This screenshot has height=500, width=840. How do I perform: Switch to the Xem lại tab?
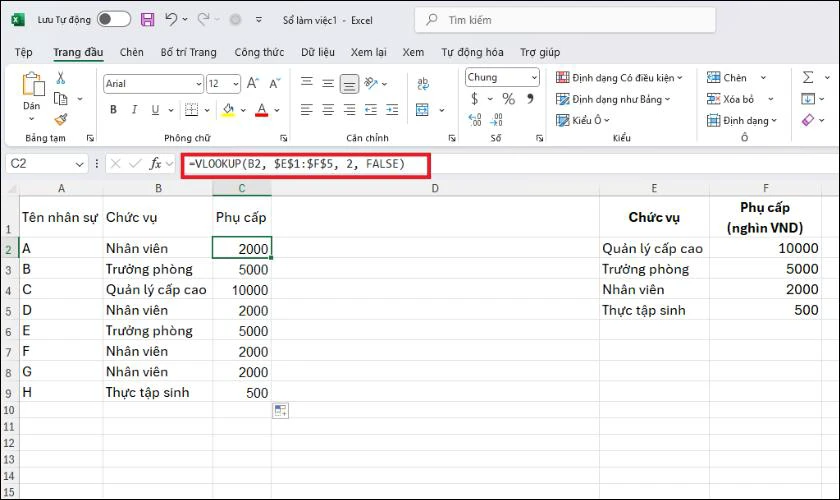tap(369, 52)
